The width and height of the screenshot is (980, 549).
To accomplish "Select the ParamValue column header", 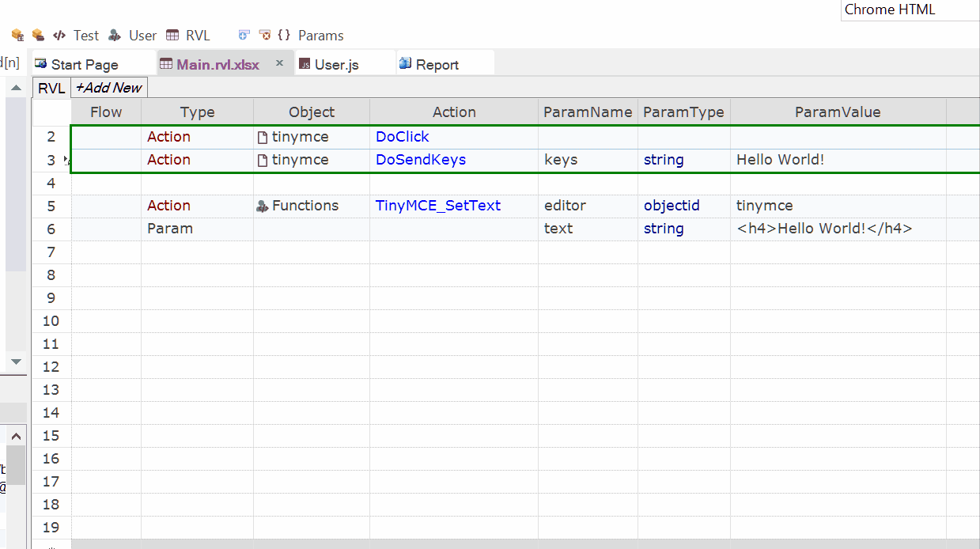I will click(x=838, y=112).
